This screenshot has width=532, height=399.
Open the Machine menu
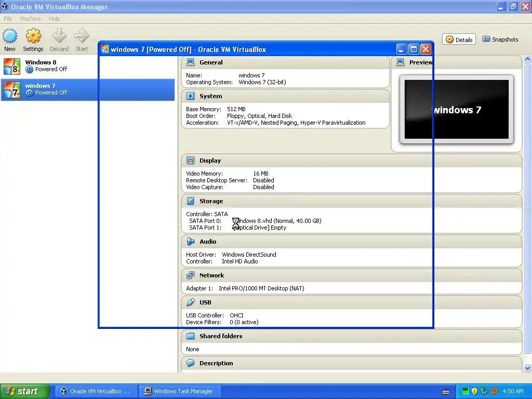[x=30, y=19]
